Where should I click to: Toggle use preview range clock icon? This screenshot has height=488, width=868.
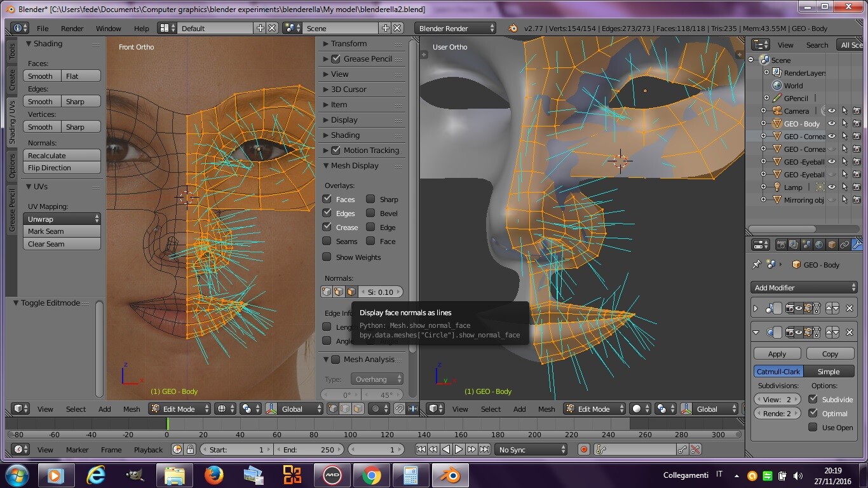pos(177,449)
